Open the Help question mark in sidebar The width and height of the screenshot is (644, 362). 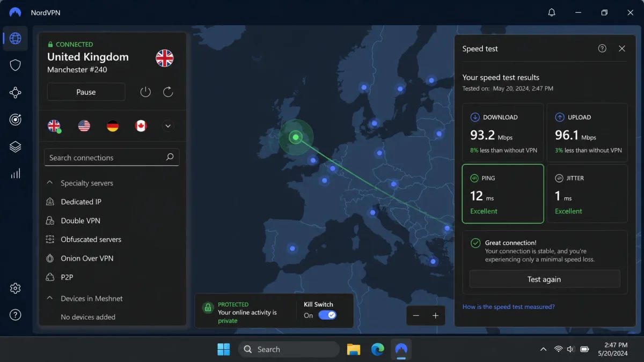(16, 315)
